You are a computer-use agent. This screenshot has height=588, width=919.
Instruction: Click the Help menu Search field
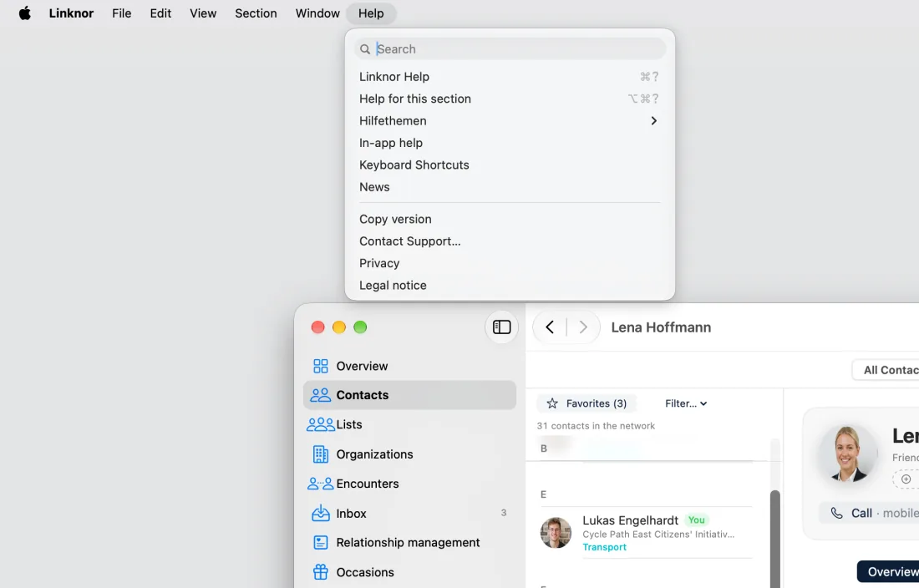pyautogui.click(x=510, y=49)
